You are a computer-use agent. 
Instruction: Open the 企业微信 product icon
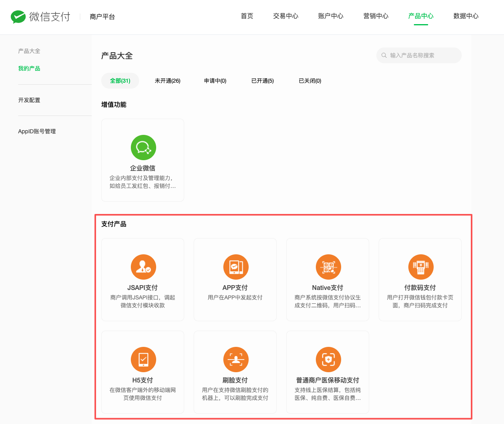[143, 148]
